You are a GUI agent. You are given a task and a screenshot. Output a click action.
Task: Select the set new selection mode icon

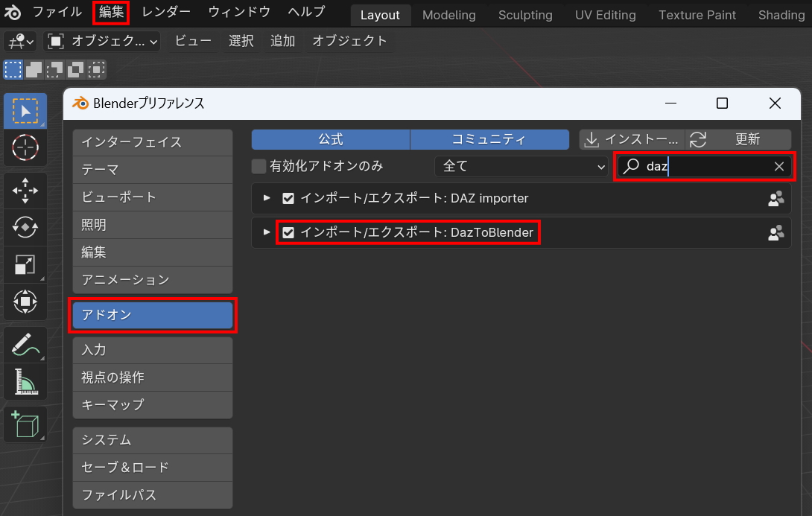tap(13, 69)
